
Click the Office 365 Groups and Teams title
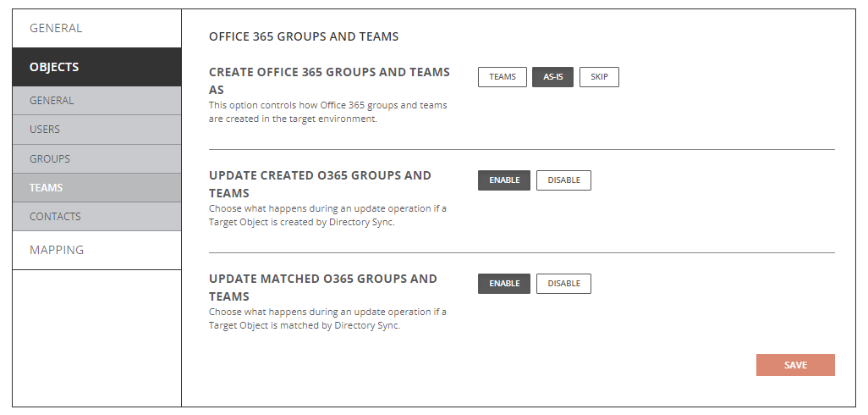click(x=304, y=36)
